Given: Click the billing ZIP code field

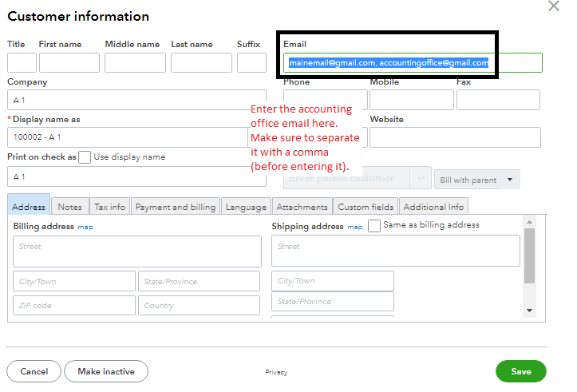Looking at the screenshot, I should tap(74, 306).
